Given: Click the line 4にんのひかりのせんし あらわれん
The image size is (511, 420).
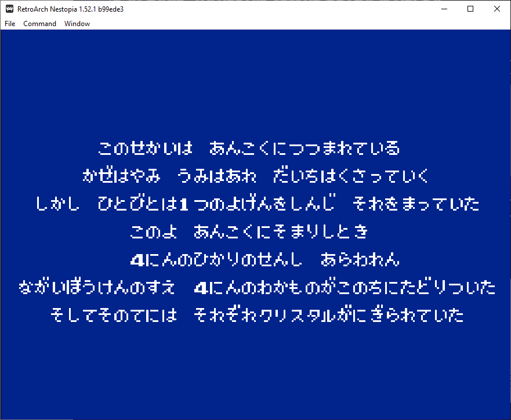Looking at the screenshot, I should (x=264, y=260).
